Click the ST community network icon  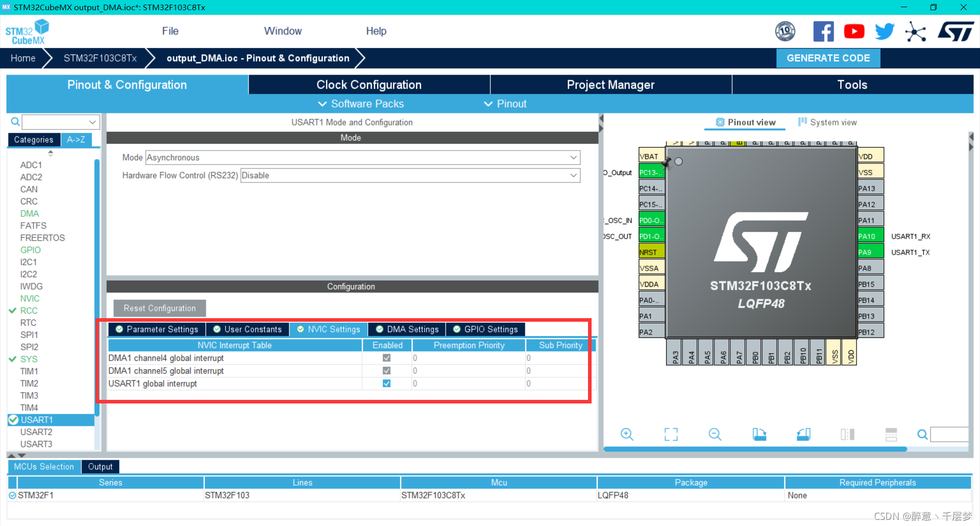pyautogui.click(x=915, y=32)
